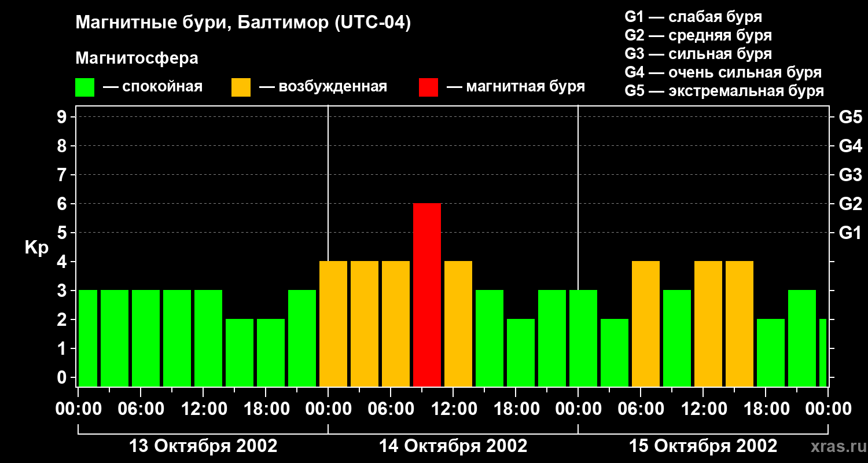The width and height of the screenshot is (868, 463).
Task: Click the Kp axis value 9
Action: pyautogui.click(x=63, y=117)
